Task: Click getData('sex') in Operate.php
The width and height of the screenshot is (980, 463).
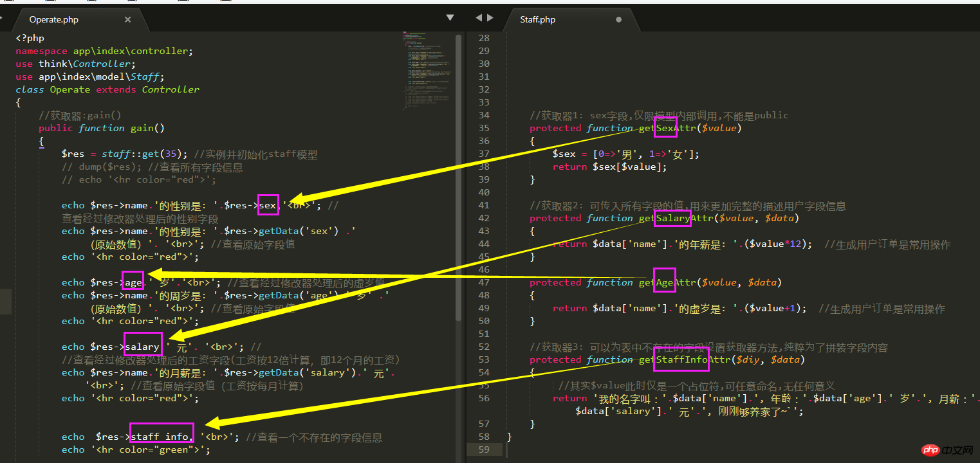Action: 300,231
